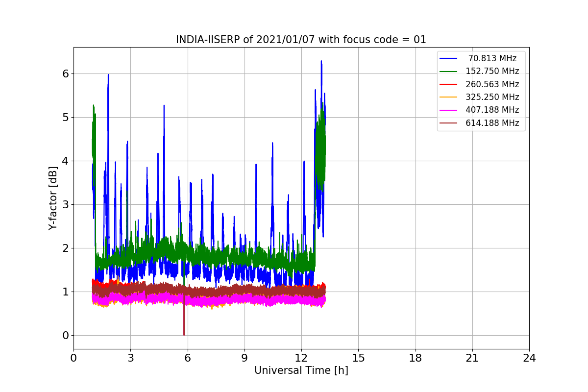Click the x-axis tick label 18
Screen dimensions: 588x392
(416, 358)
